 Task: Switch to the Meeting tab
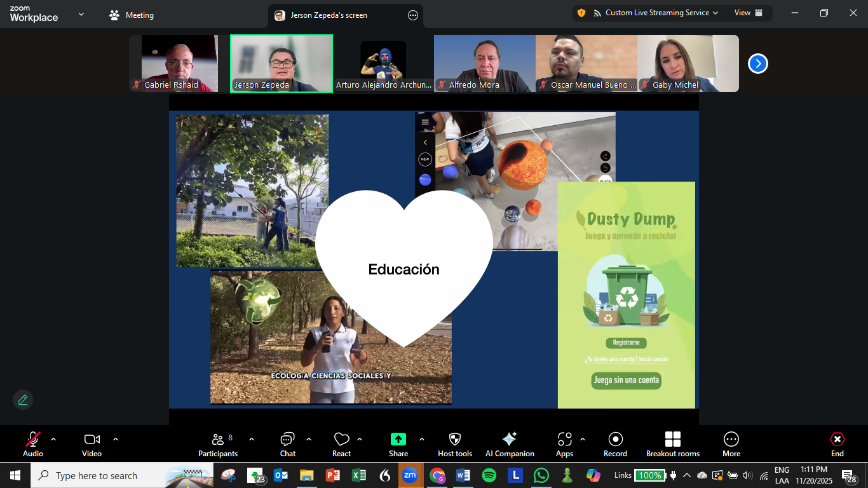tap(132, 15)
